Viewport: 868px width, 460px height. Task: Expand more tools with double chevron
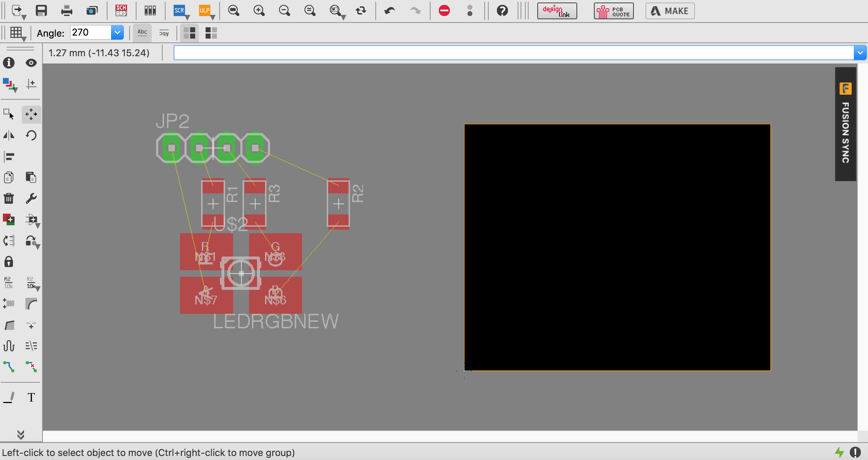click(x=21, y=434)
